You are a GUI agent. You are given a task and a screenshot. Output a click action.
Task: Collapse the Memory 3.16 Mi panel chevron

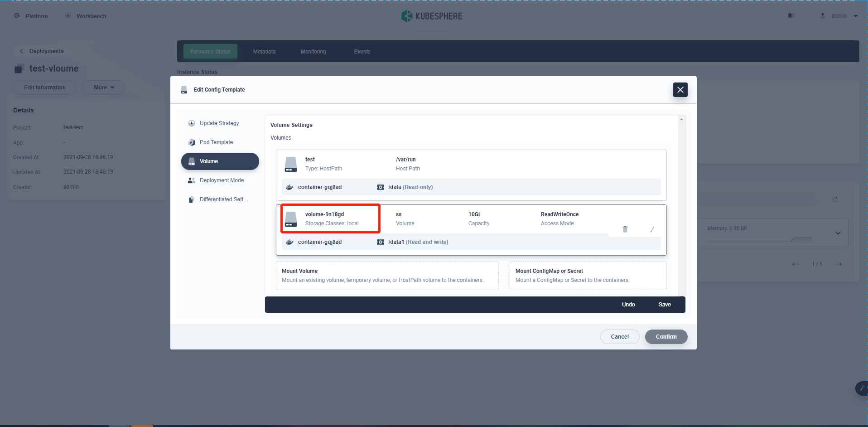click(837, 233)
